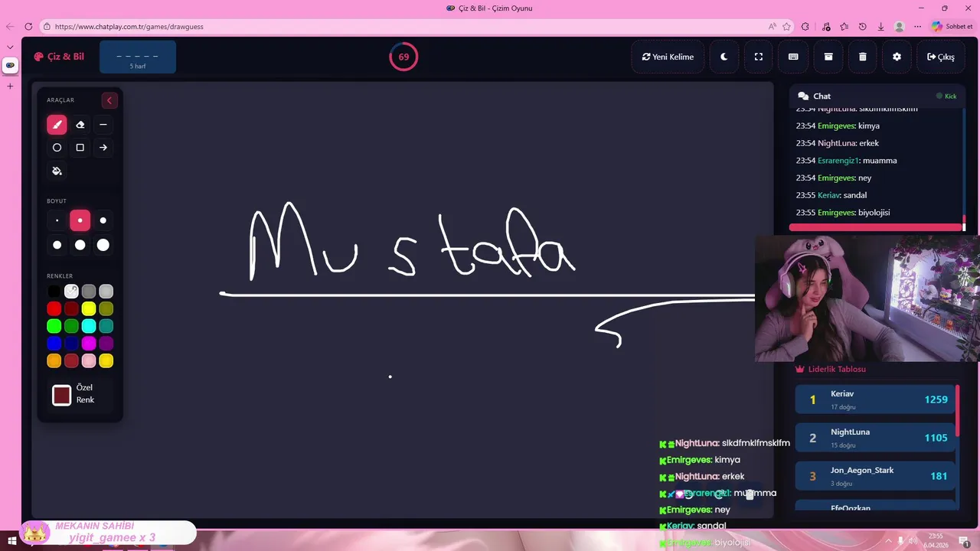Open browser settings and more menu
The width and height of the screenshot is (980, 551).
(x=918, y=26)
